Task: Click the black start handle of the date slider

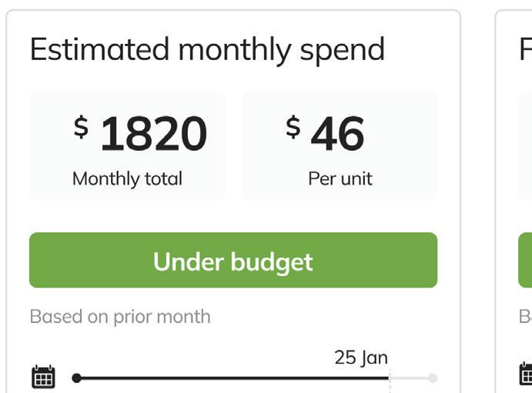Action: tap(76, 378)
